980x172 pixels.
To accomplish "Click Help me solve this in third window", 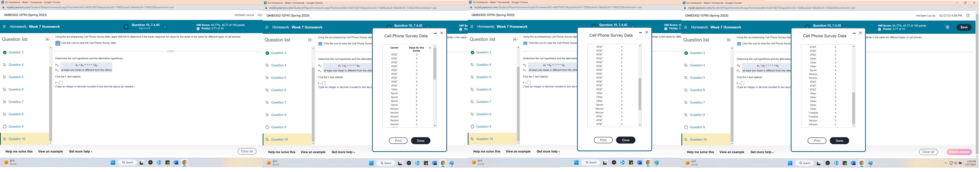I will pyautogui.click(x=487, y=151).
